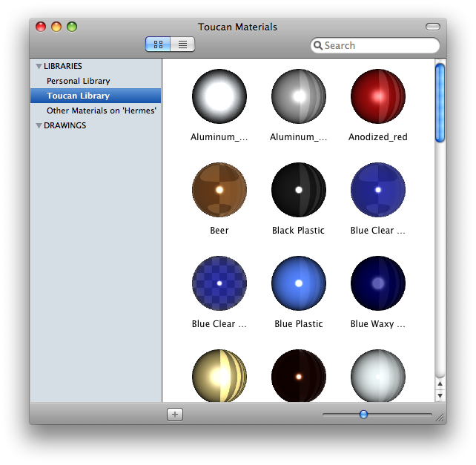The height and width of the screenshot is (465, 476).
Task: Pick the Blue Plastic material sphere
Action: (298, 283)
